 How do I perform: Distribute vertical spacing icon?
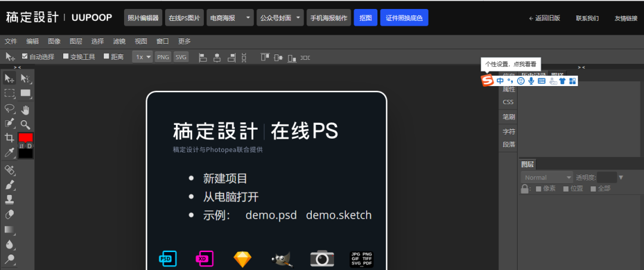click(244, 57)
